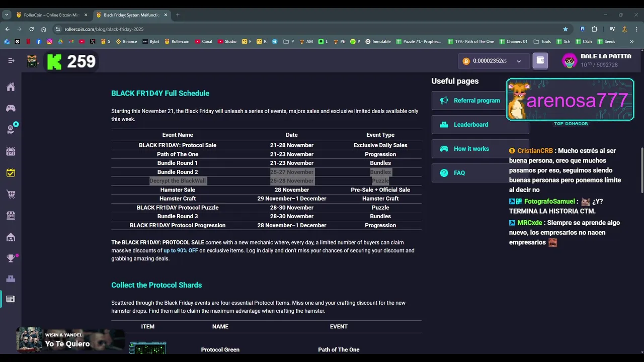Image resolution: width=644 pixels, height=362 pixels.
Task: Open the Instagram bookmark icon
Action: [x=49, y=42]
